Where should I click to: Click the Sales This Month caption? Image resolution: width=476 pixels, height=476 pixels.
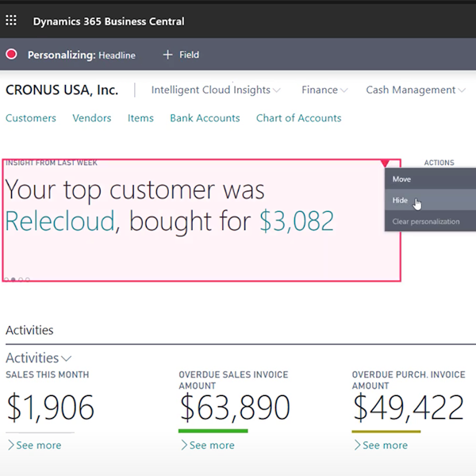click(48, 374)
